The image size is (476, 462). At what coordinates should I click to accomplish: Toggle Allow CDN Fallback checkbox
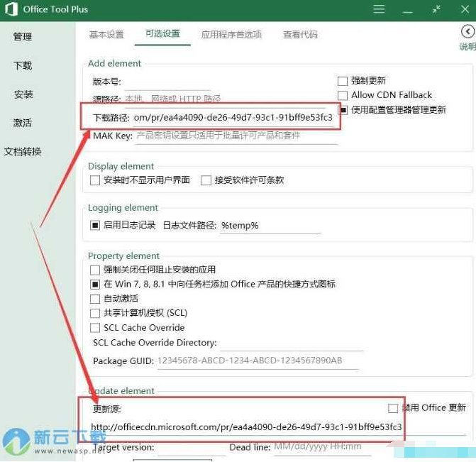click(x=343, y=95)
